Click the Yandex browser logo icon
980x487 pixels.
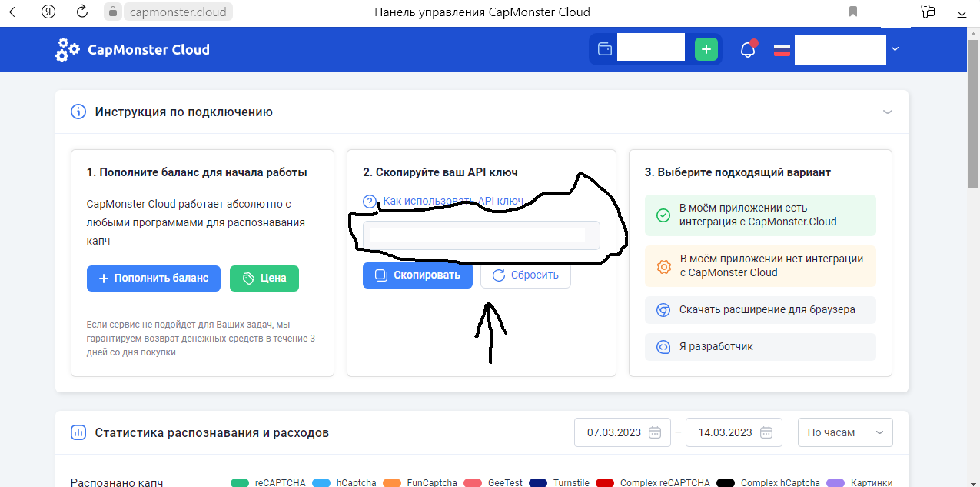pyautogui.click(x=48, y=12)
